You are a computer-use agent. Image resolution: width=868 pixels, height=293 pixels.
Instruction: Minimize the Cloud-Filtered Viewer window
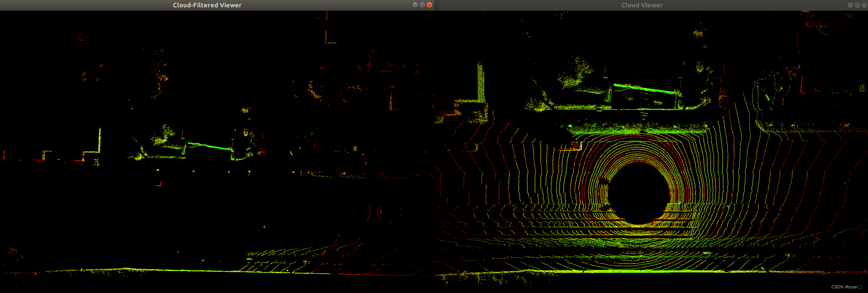click(415, 5)
